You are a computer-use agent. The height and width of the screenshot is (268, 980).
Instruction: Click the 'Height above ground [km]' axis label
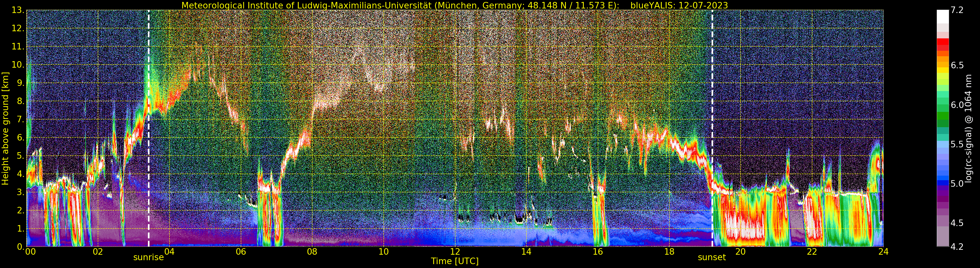5,128
